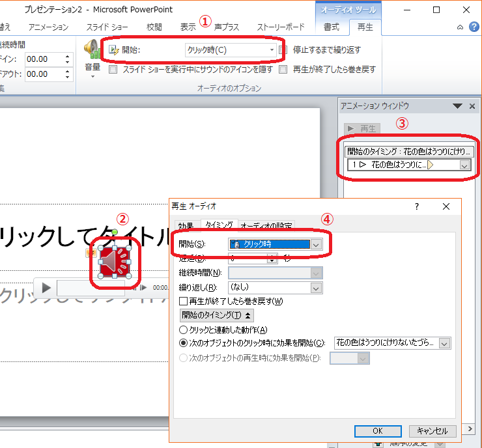This screenshot has height=448, width=482.
Task: Open the アニメーション ribbon tab
Action: coord(49,27)
